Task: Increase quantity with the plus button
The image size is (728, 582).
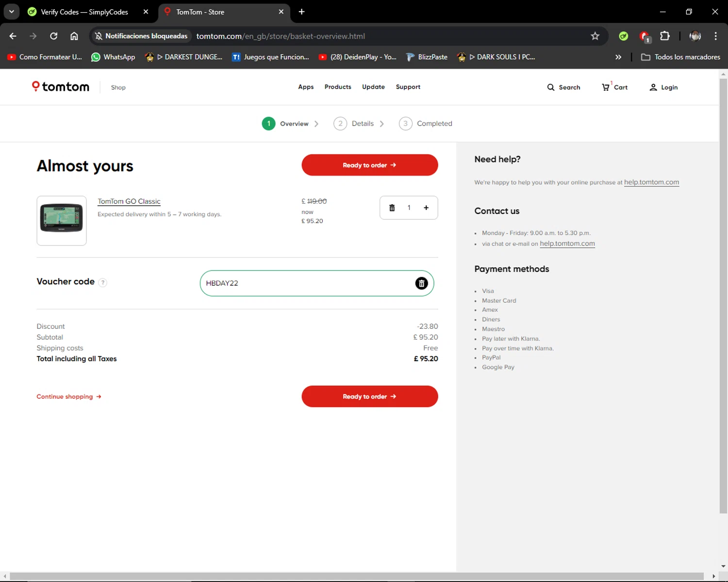Action: coord(426,208)
